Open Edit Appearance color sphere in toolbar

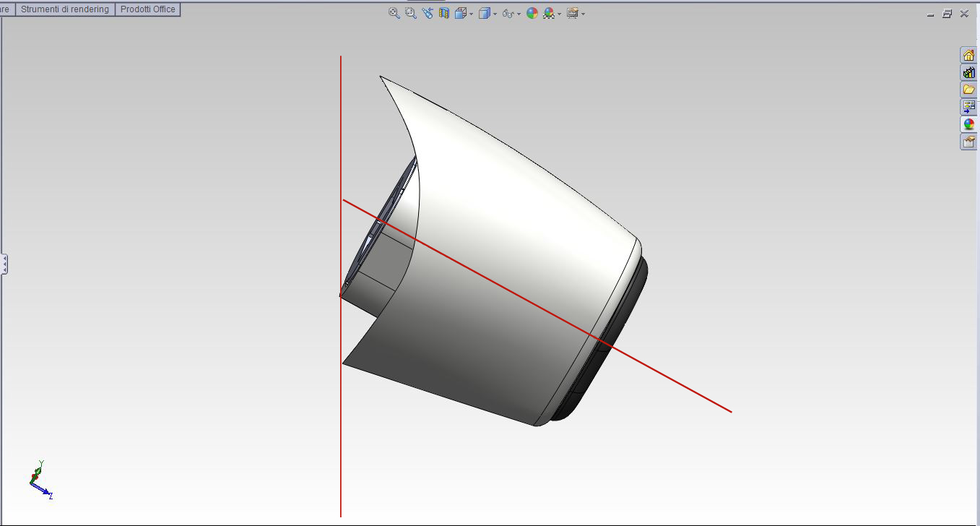coord(532,13)
